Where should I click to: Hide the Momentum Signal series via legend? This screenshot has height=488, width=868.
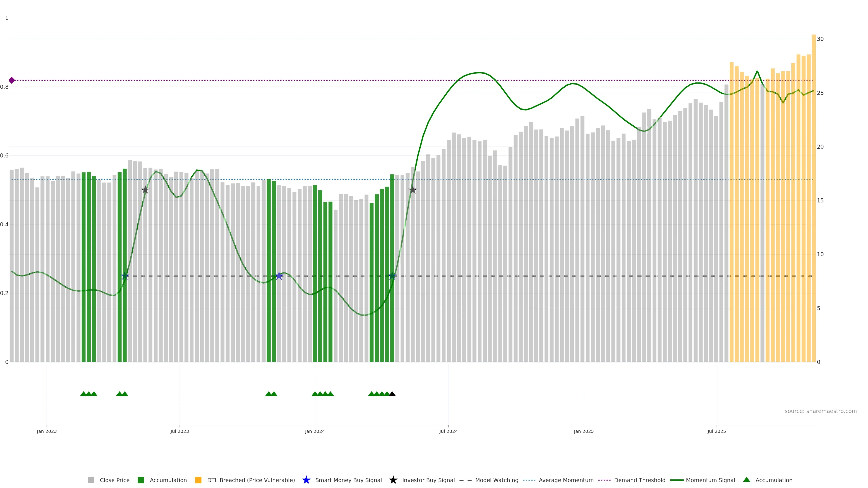[710, 480]
